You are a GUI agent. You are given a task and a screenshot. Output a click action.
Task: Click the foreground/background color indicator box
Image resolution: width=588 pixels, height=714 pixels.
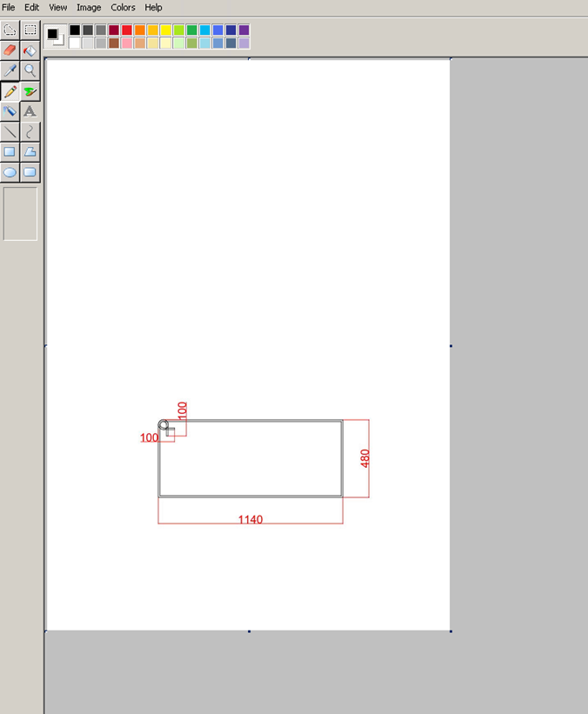(56, 37)
